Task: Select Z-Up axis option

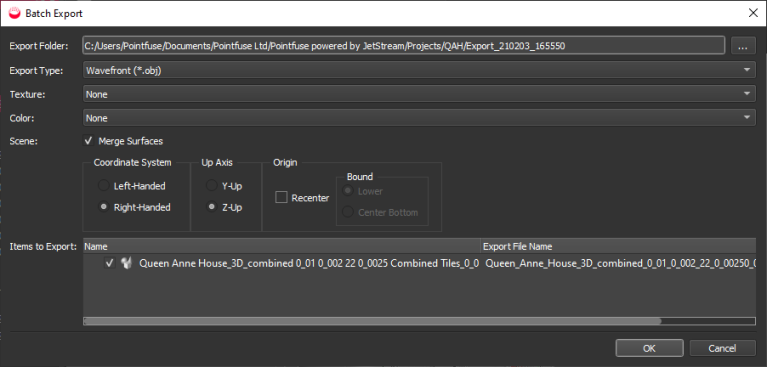Action: [211, 207]
